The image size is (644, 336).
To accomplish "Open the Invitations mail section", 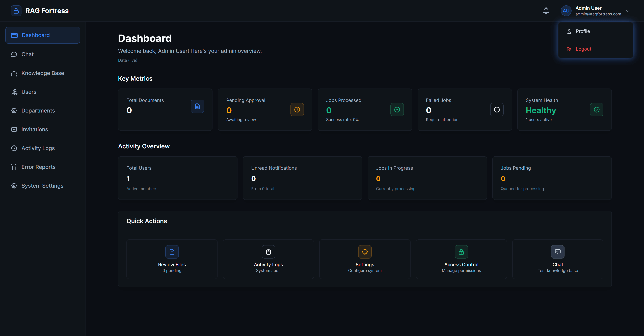I will click(35, 129).
